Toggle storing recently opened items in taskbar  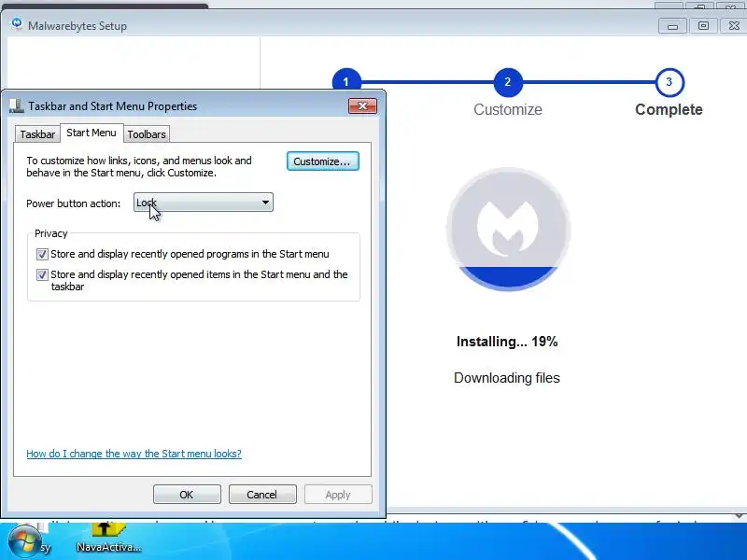tap(42, 274)
